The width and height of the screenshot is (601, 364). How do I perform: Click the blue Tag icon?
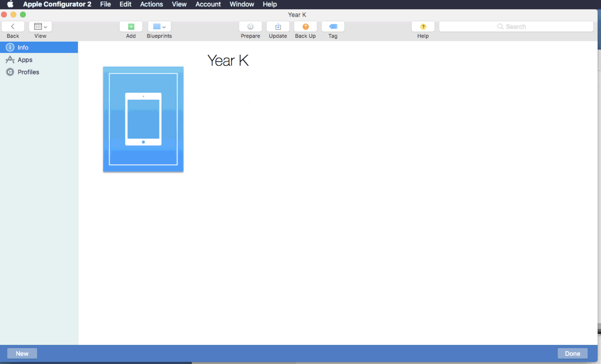point(333,27)
